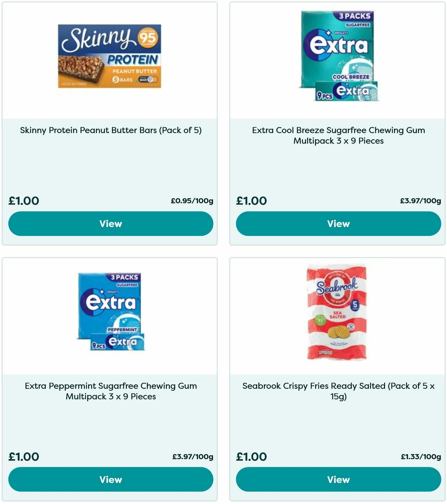
Task: View the Skinny Protein Peanut Butter Bars
Action: [111, 224]
